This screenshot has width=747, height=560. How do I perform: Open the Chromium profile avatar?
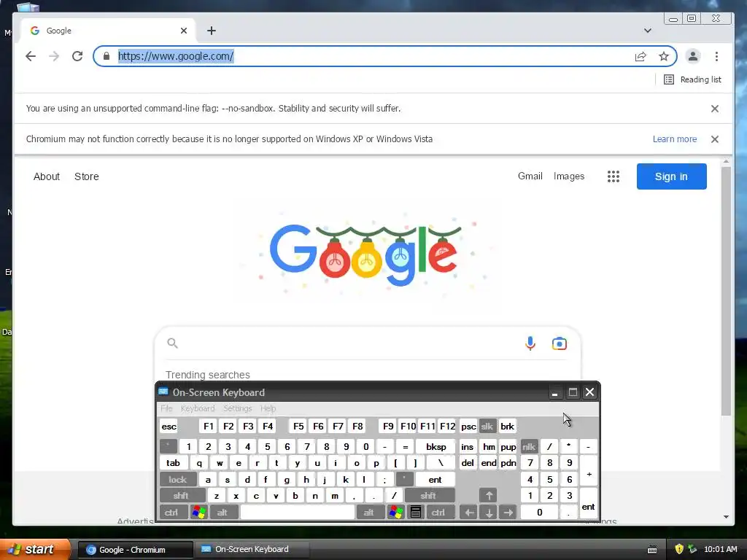point(693,56)
